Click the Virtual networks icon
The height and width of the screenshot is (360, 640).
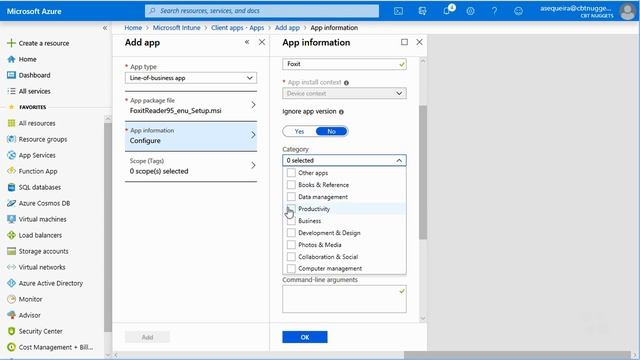[11, 267]
